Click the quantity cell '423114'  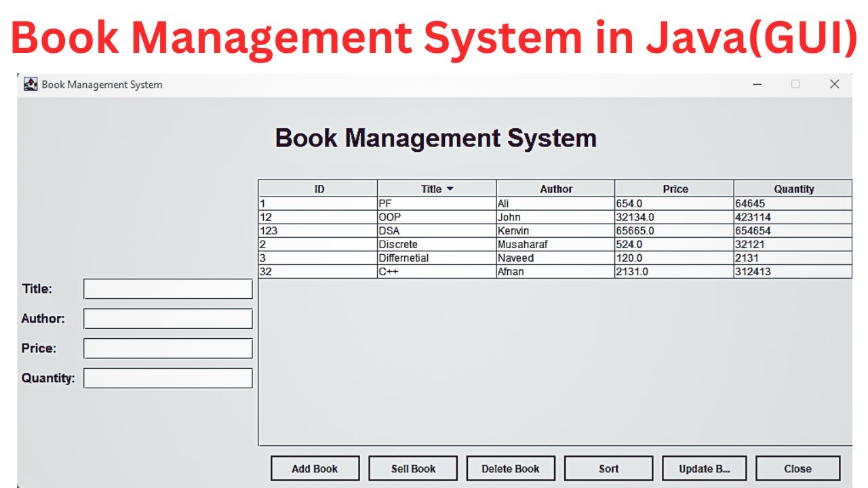point(793,217)
